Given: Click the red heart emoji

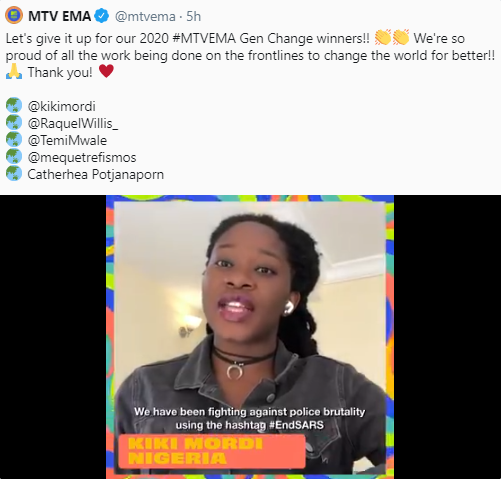Looking at the screenshot, I should 106,71.
